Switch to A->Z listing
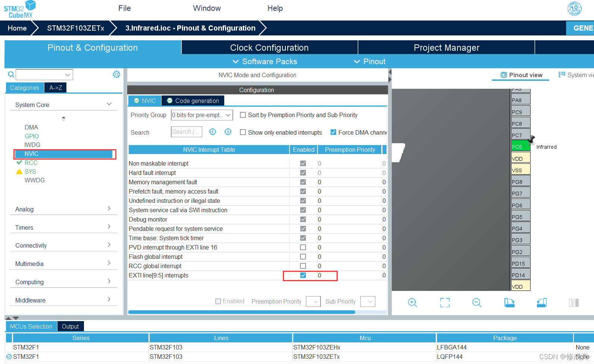The image size is (594, 364). pyautogui.click(x=56, y=88)
